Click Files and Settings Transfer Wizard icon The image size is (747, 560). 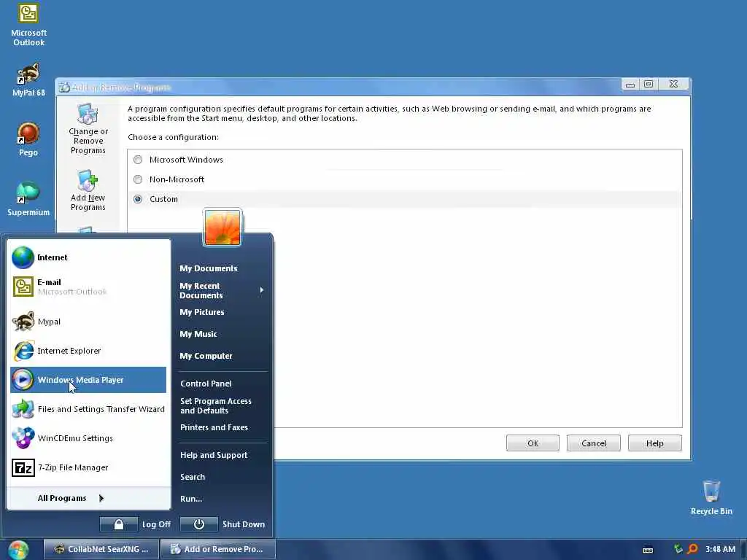(23, 408)
